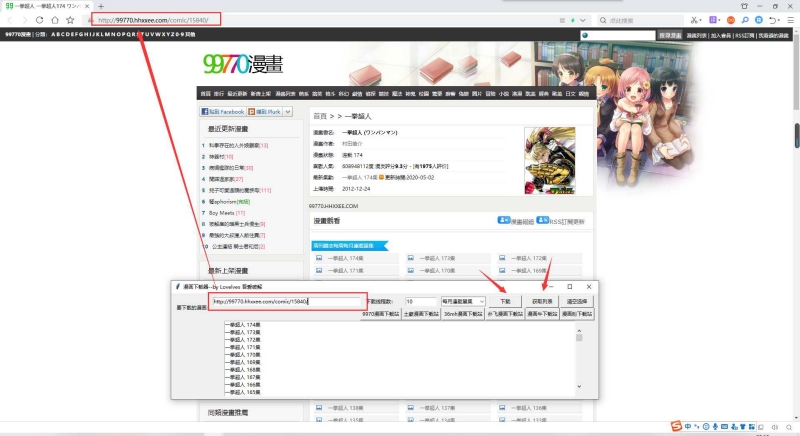Click the 清空选择 button
The height and width of the screenshot is (436, 800).
(578, 301)
